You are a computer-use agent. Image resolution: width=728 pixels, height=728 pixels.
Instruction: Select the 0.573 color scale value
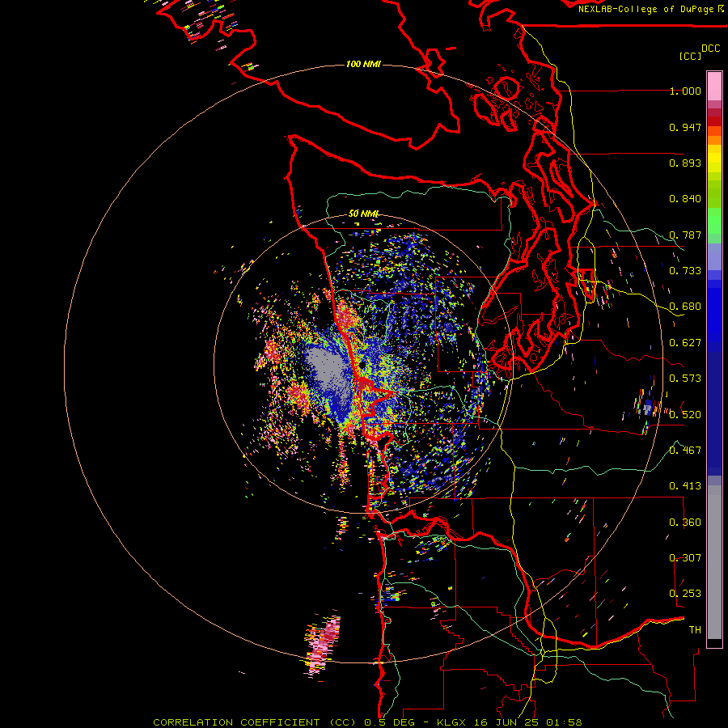coord(685,379)
